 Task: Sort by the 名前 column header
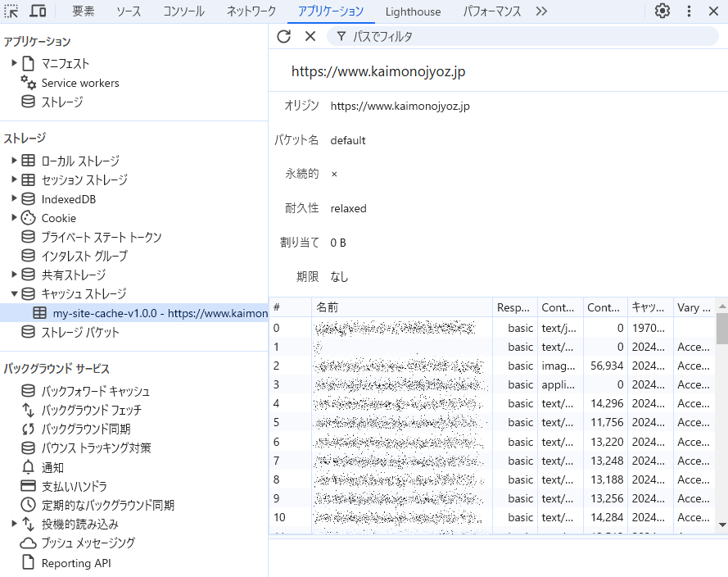click(401, 307)
